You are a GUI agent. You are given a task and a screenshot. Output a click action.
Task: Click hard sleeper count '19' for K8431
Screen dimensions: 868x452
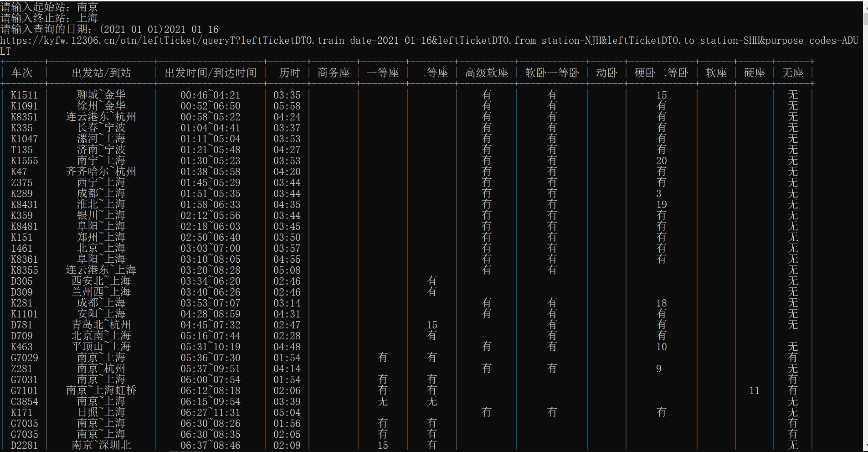pos(662,204)
